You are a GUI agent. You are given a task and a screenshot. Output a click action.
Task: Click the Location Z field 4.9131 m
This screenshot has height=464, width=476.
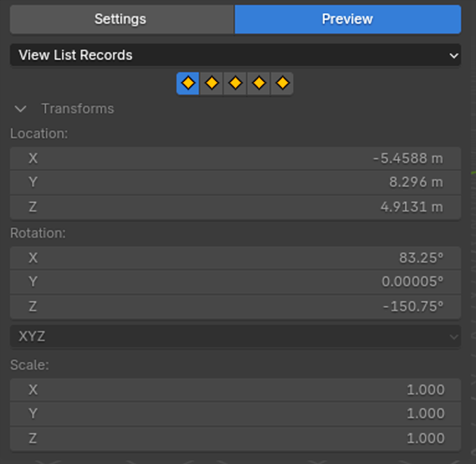tap(236, 207)
